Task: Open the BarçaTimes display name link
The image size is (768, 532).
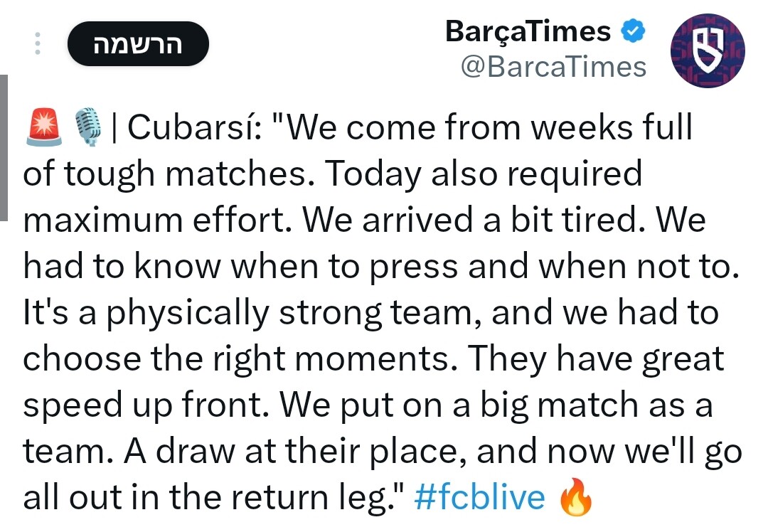Action: click(528, 31)
